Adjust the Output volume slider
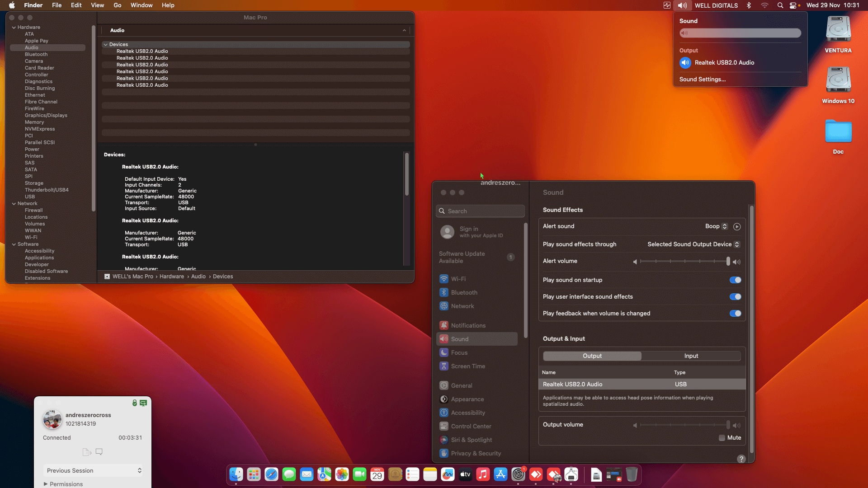868x488 pixels. point(684,425)
